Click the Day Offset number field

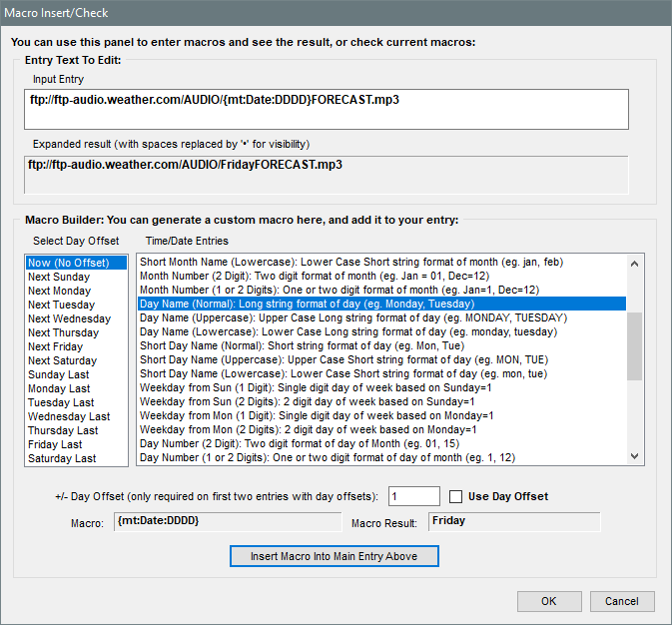(412, 496)
